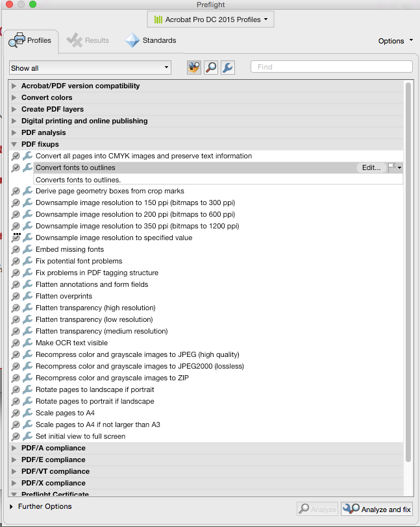Click wrench icon beside Set initial view to full screen
Image resolution: width=420 pixels, height=527 pixels.
pyautogui.click(x=27, y=436)
